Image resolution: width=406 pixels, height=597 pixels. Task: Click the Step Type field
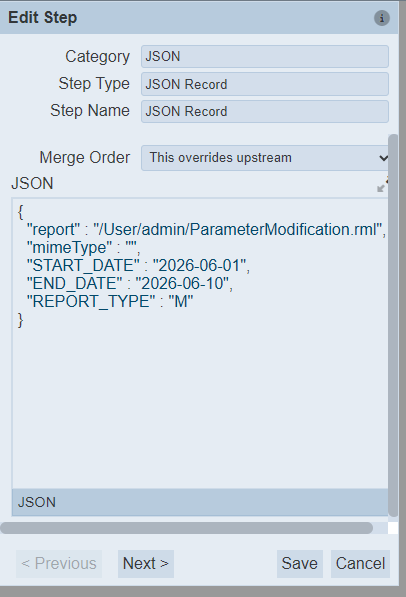265,84
